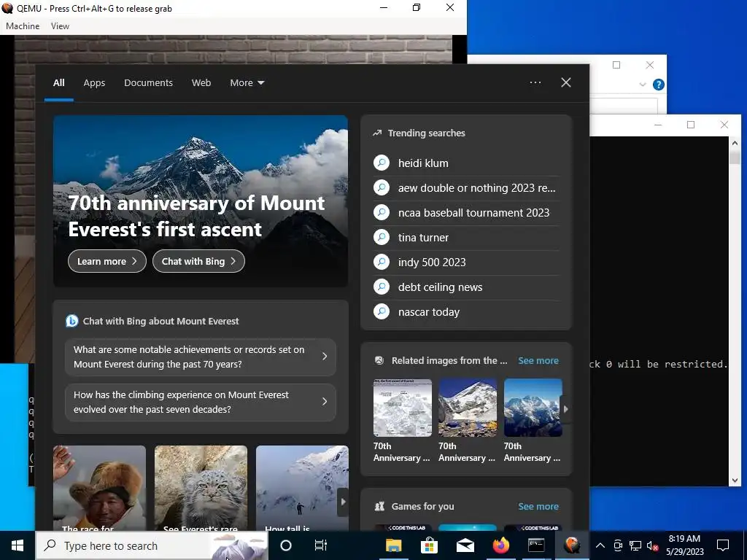The image size is (747, 560).
Task: Switch to the Apps tab
Action: 94,82
